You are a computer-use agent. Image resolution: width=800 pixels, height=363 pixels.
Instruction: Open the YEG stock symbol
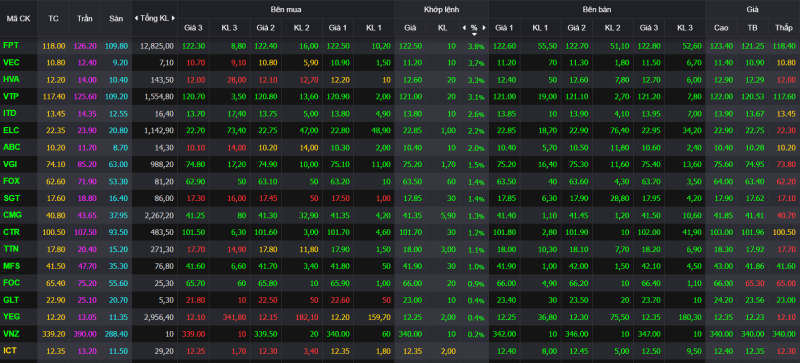[x=11, y=317]
